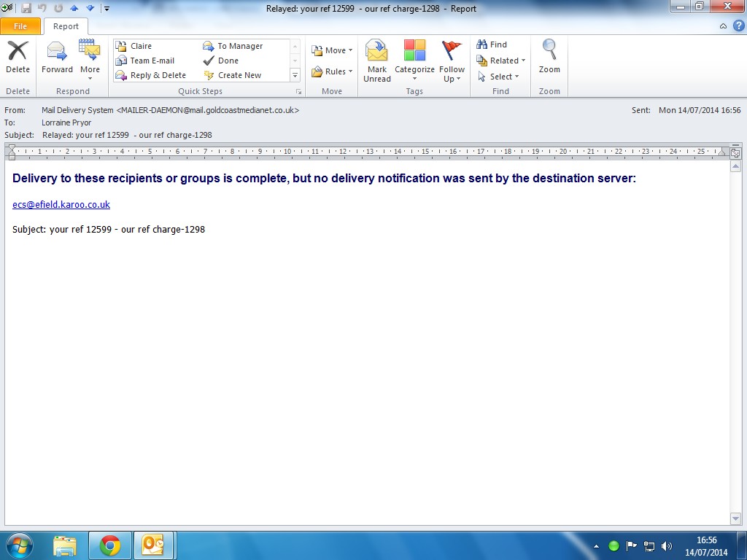The height and width of the screenshot is (560, 747).
Task: Click the vertical scrollbar down arrow
Action: 735,518
